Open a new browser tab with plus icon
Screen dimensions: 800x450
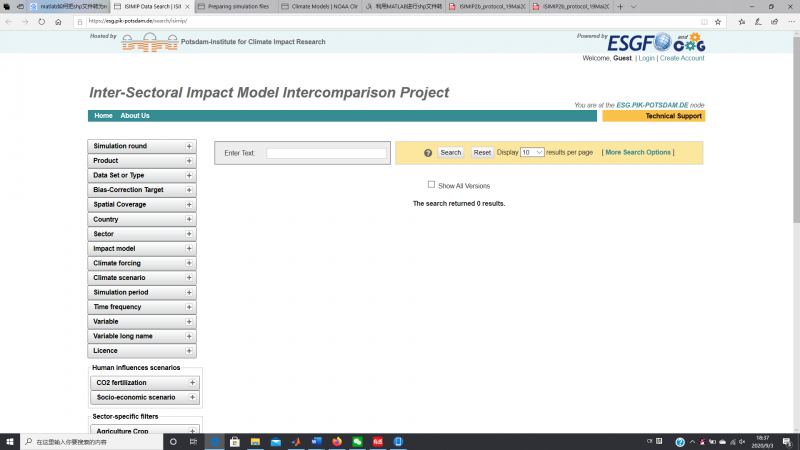click(621, 6)
